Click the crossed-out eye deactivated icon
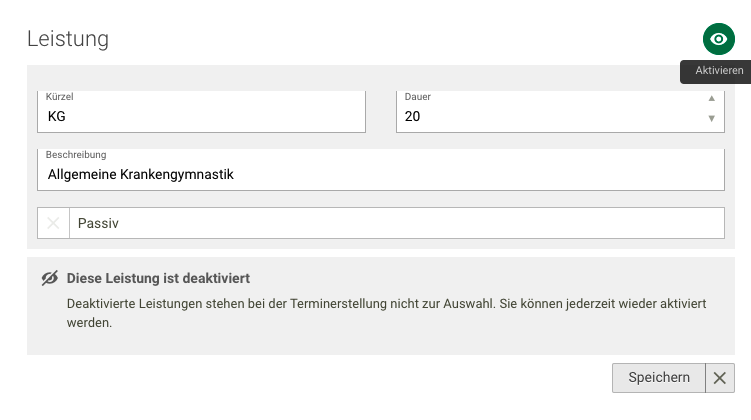This screenshot has width=751, height=420. click(x=50, y=278)
